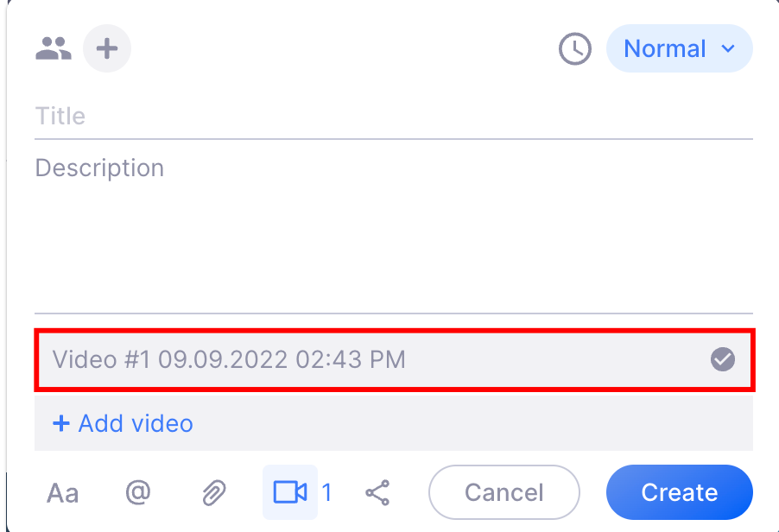The image size is (779, 532).
Task: Click the Normal priority label text
Action: pos(665,48)
